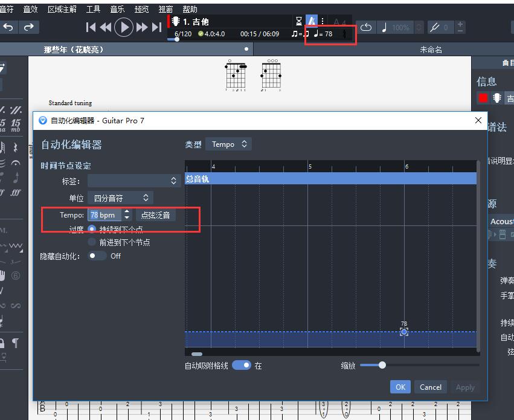514x420 pixels.
Task: Click the OK button
Action: (x=400, y=387)
